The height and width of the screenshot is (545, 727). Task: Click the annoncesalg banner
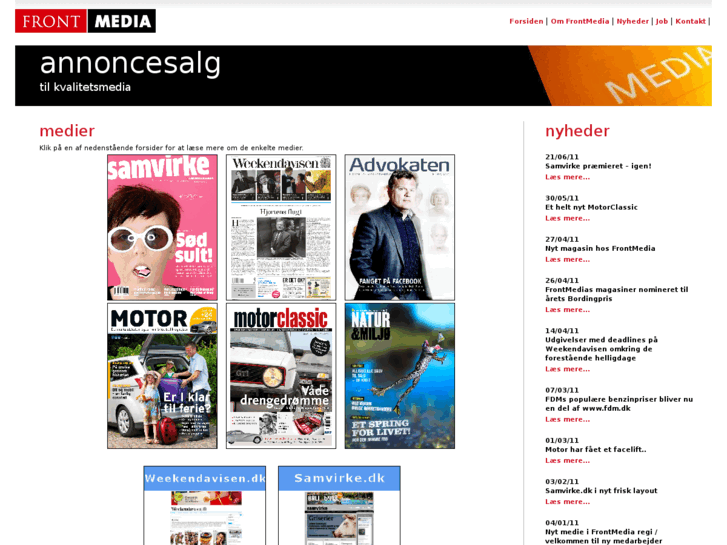pos(363,76)
